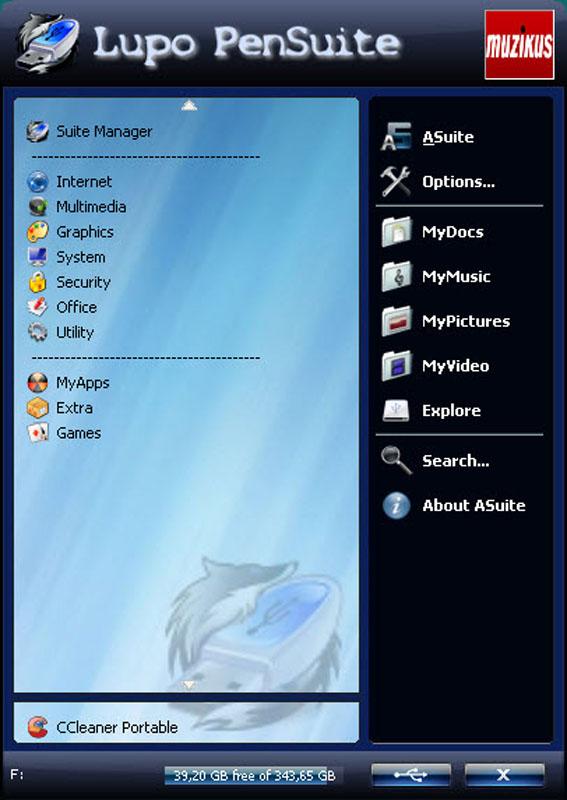The image size is (567, 800).
Task: Click the MyMusic folder icon
Action: point(396,276)
